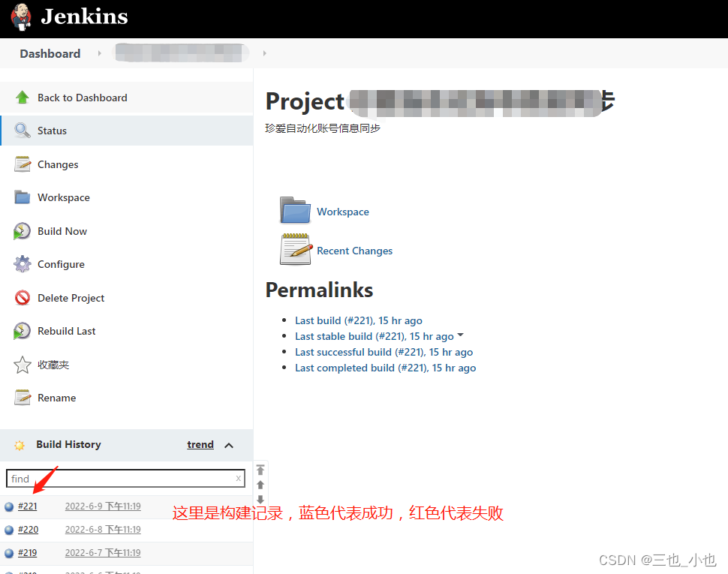Click the large Workspace folder icon in main panel
The height and width of the screenshot is (574, 728).
(295, 210)
